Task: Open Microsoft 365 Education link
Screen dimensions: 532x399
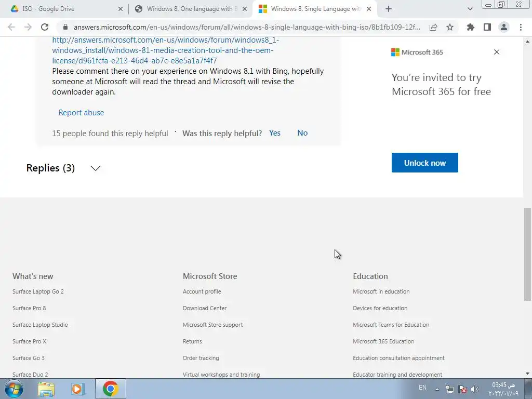Action: pos(383,341)
